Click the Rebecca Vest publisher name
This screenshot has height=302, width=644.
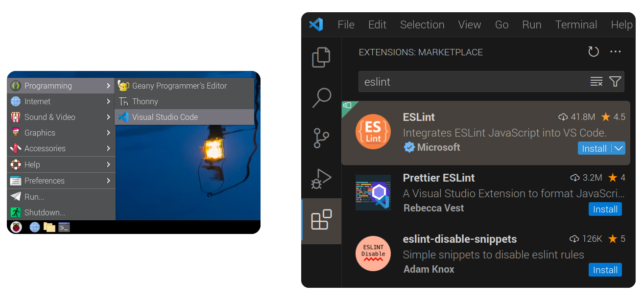(433, 208)
